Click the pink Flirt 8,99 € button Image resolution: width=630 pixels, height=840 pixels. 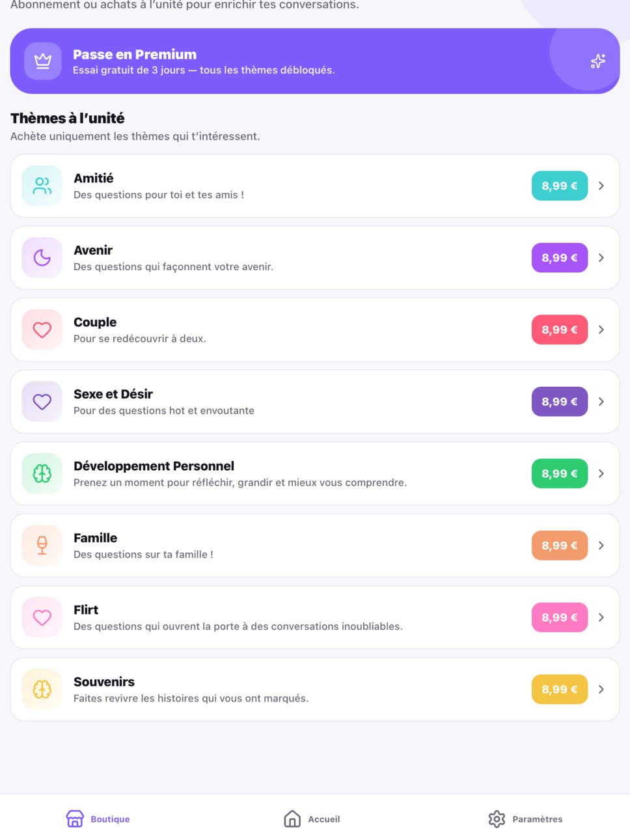[x=560, y=617]
